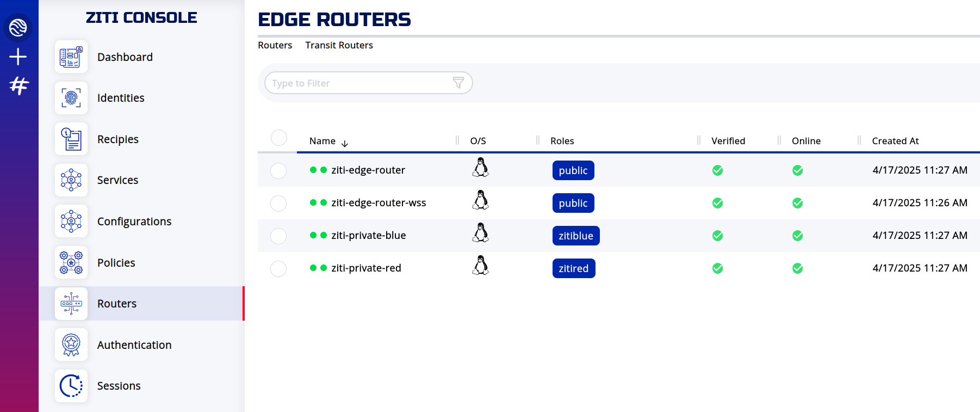This screenshot has height=412, width=980.
Task: Select the ziti-edge-router row checkbox
Action: pos(278,171)
